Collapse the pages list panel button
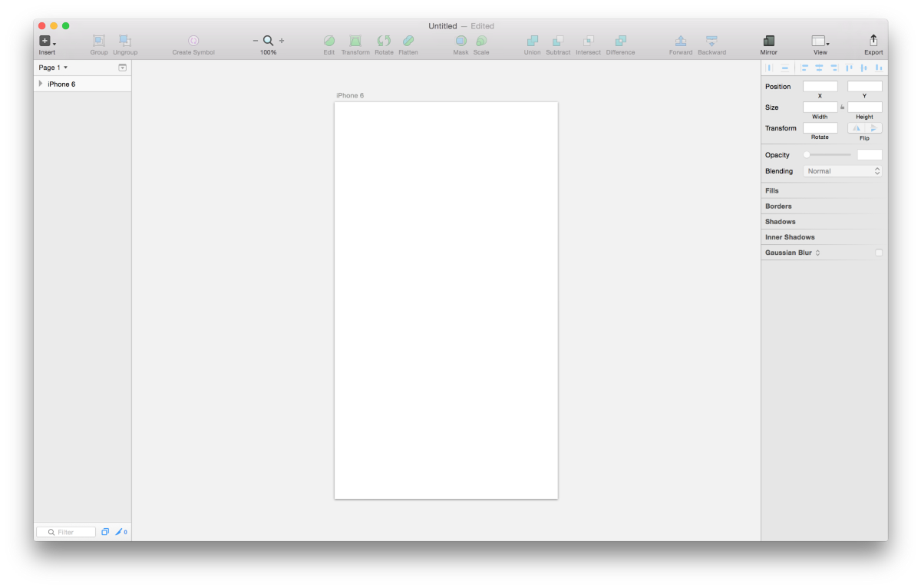The image size is (921, 588). point(122,68)
